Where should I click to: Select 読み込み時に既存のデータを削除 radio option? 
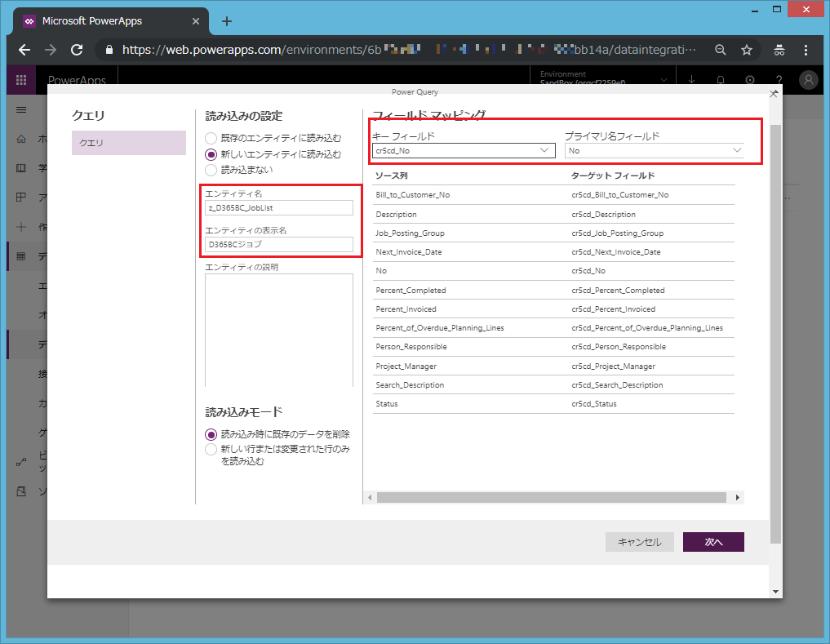coord(211,435)
